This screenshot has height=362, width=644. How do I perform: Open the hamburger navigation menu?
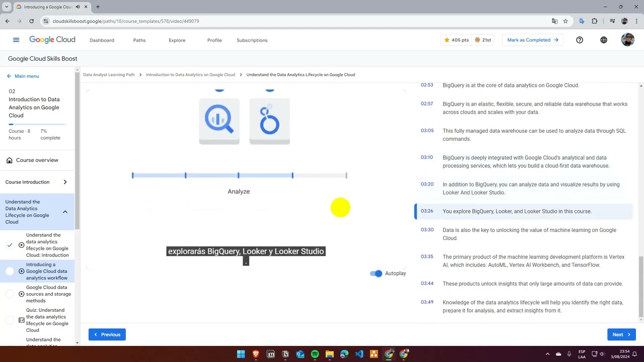(x=16, y=40)
